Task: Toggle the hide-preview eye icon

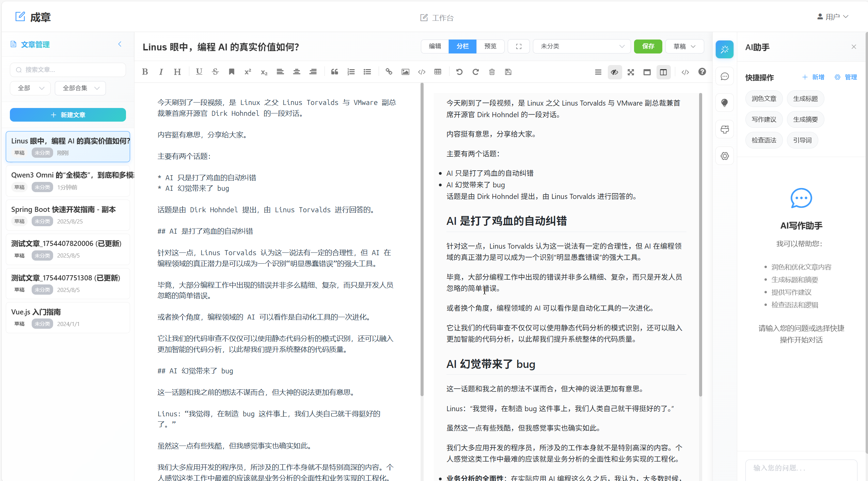Action: click(614, 72)
